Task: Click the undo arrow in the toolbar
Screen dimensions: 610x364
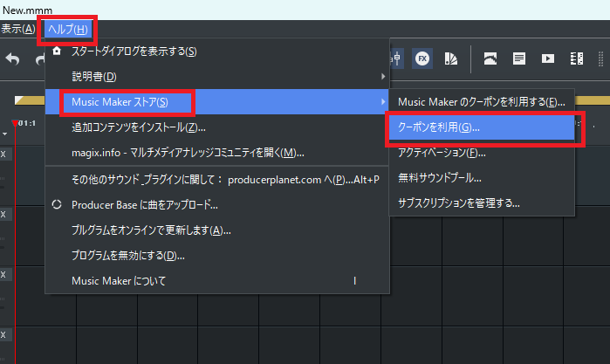Action: pos(12,59)
